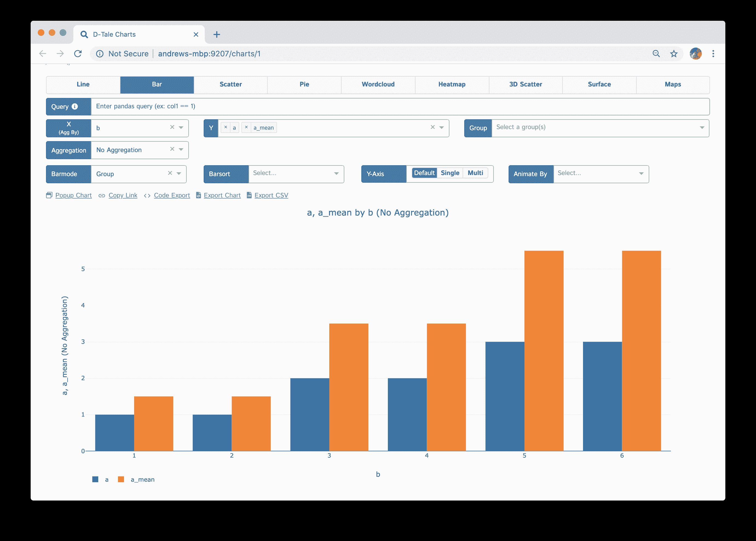Toggle the a_mean legend orange swatch
Viewport: 756px width, 541px height.
pos(121,479)
